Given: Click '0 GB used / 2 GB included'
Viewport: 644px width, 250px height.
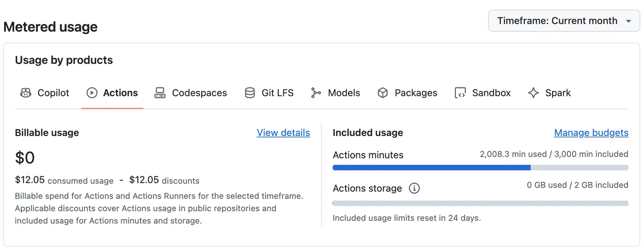Looking at the screenshot, I should [x=578, y=185].
